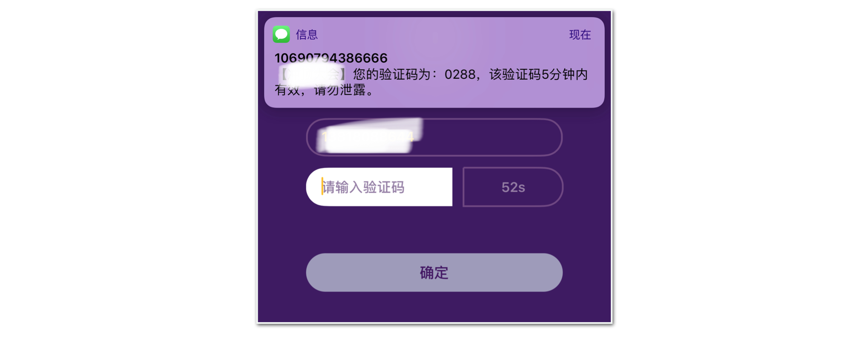Viewport: 868px width, 337px height.
Task: Click the 确定 confirm button
Action: click(x=434, y=272)
